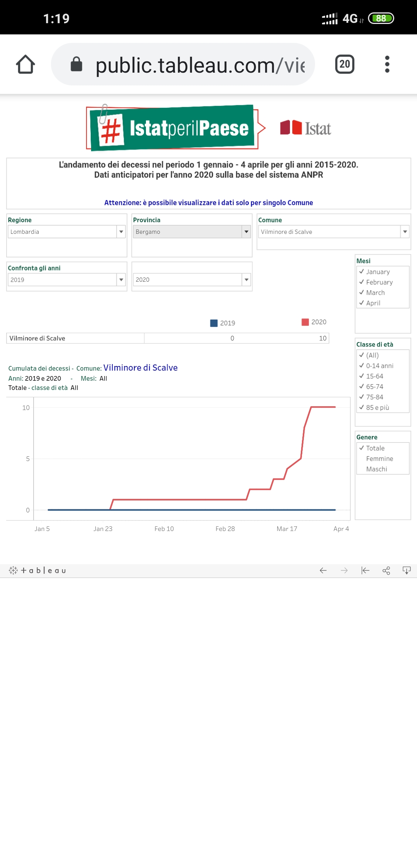Open the browser three-dot menu
The width and height of the screenshot is (417, 868).
[387, 64]
